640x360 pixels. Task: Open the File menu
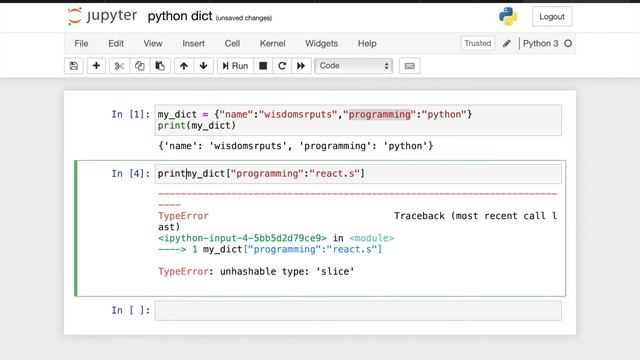(x=81, y=43)
